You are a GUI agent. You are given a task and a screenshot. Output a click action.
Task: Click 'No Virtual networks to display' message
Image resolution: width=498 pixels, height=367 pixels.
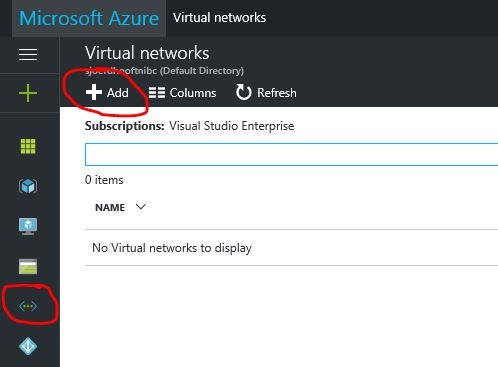click(172, 248)
